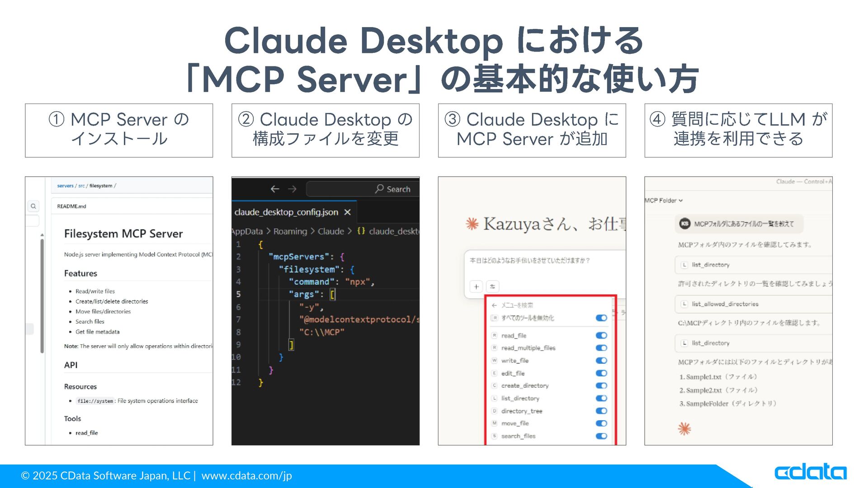Click the forward arrow in VS Code
868x488 pixels.
point(292,189)
